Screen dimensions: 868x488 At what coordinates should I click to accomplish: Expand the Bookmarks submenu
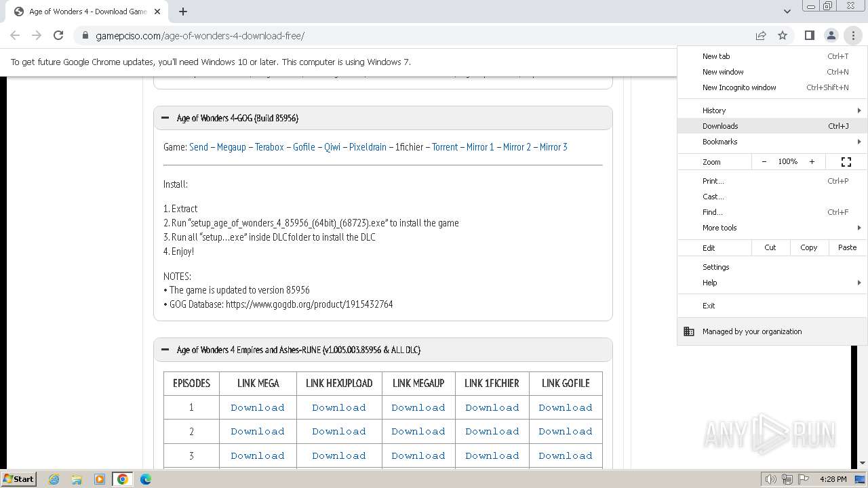coord(772,142)
